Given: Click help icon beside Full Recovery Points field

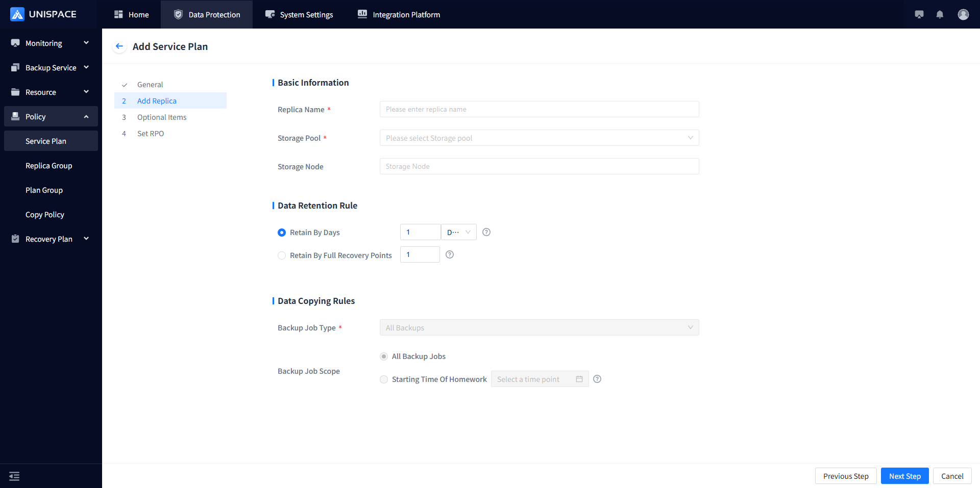Looking at the screenshot, I should 450,254.
